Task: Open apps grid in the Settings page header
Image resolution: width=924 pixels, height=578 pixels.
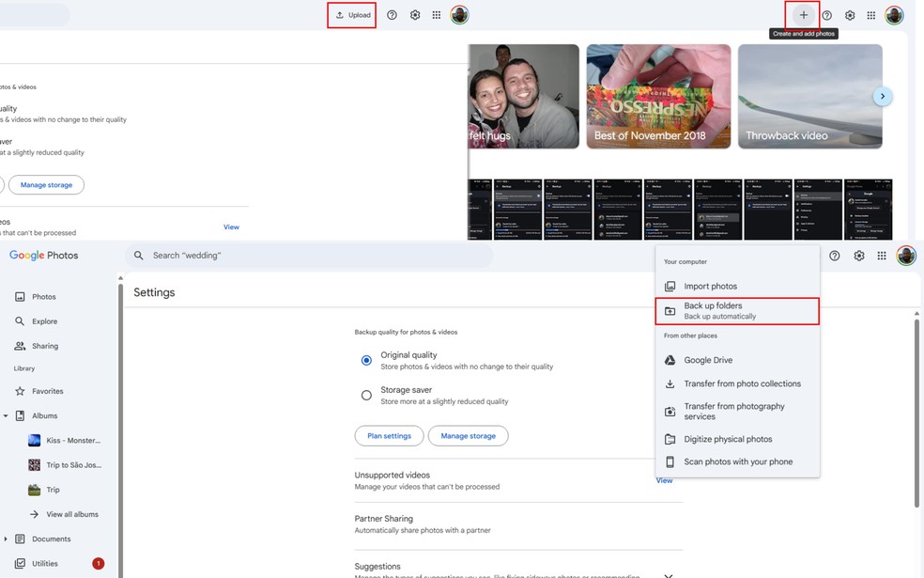Action: pos(882,256)
